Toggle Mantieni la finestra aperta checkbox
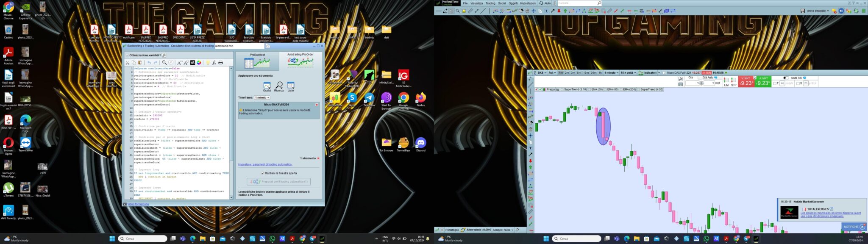This screenshot has width=868, height=244. [x=262, y=173]
